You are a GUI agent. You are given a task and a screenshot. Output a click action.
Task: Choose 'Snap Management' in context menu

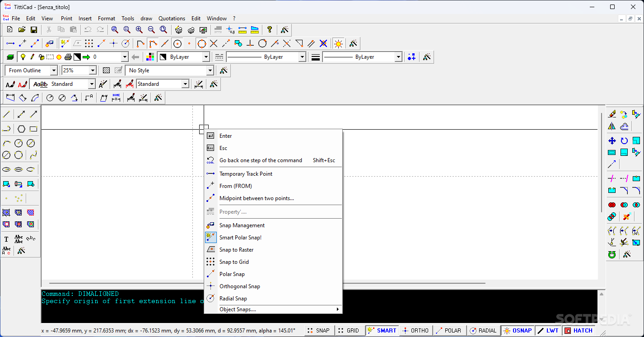[273, 225]
